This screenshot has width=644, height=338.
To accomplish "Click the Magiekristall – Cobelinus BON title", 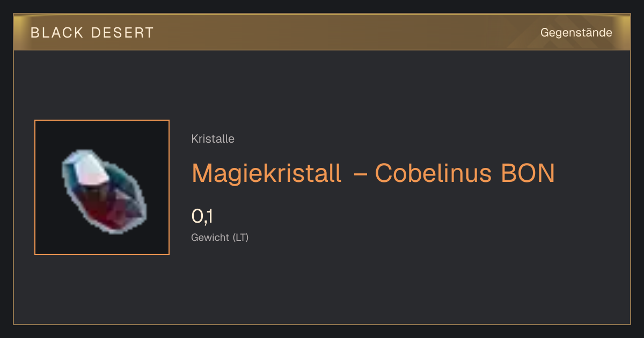I will pyautogui.click(x=373, y=173).
